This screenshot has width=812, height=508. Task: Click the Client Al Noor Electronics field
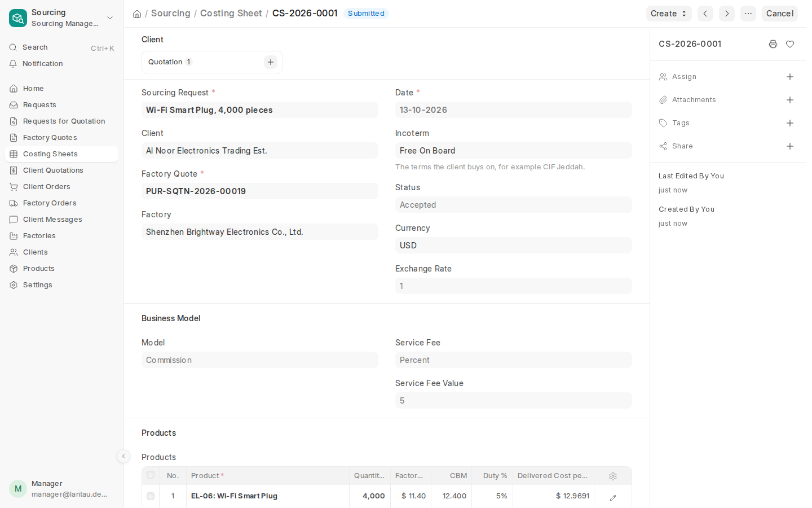(x=260, y=151)
